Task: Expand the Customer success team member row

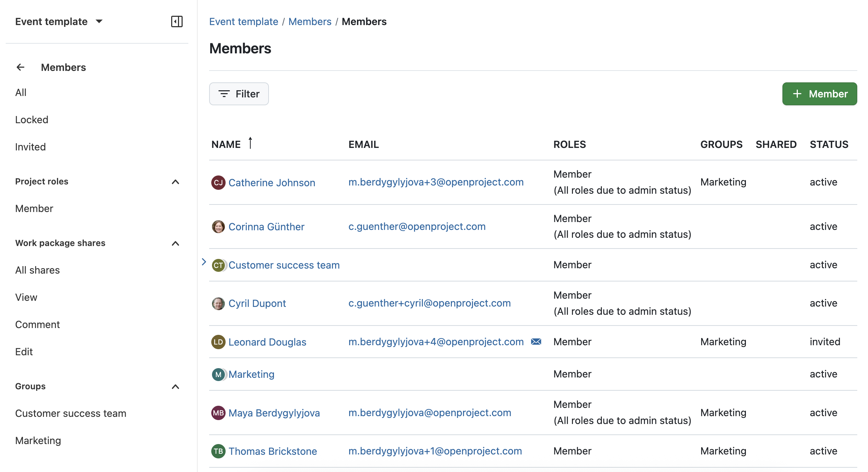Action: pos(204,262)
